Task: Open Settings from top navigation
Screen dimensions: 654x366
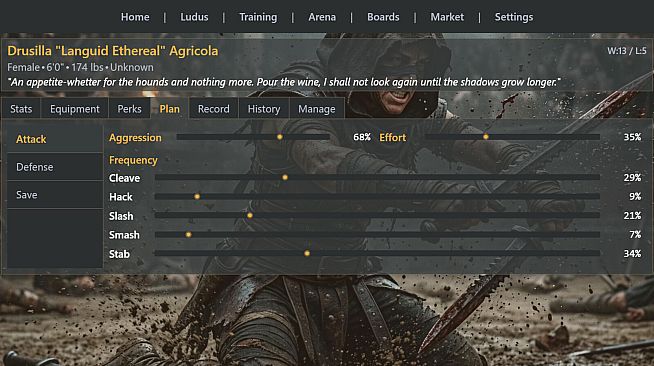Action: tap(513, 17)
